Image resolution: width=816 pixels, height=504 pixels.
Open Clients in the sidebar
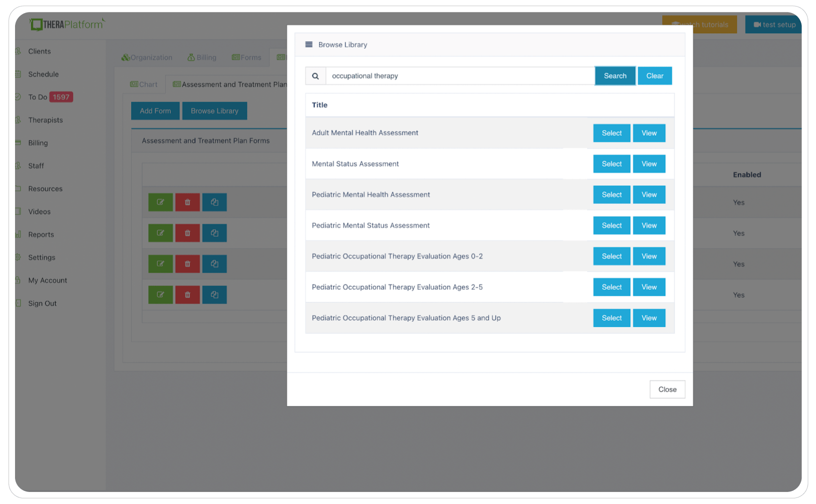(x=40, y=52)
